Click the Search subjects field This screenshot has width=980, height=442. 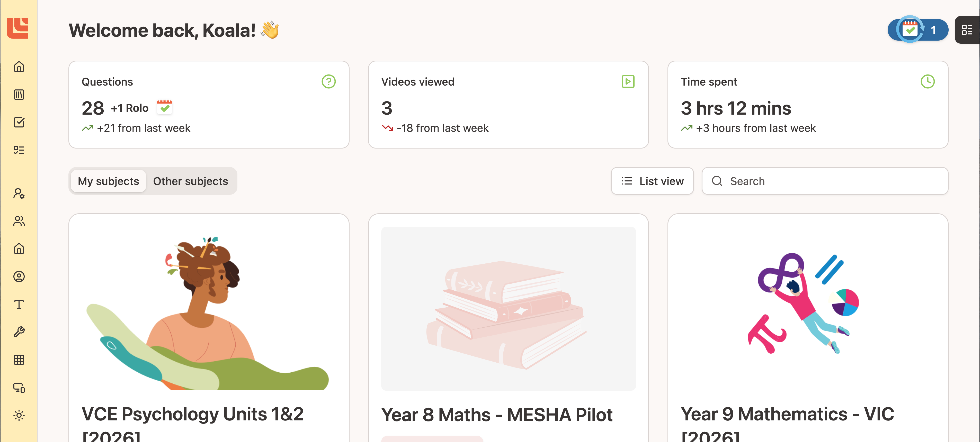click(825, 181)
